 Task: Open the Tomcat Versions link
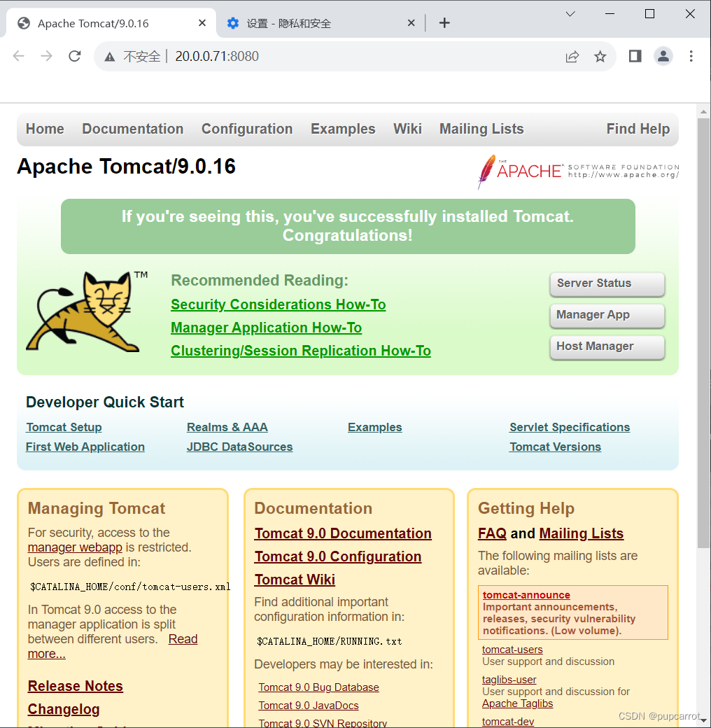point(555,447)
